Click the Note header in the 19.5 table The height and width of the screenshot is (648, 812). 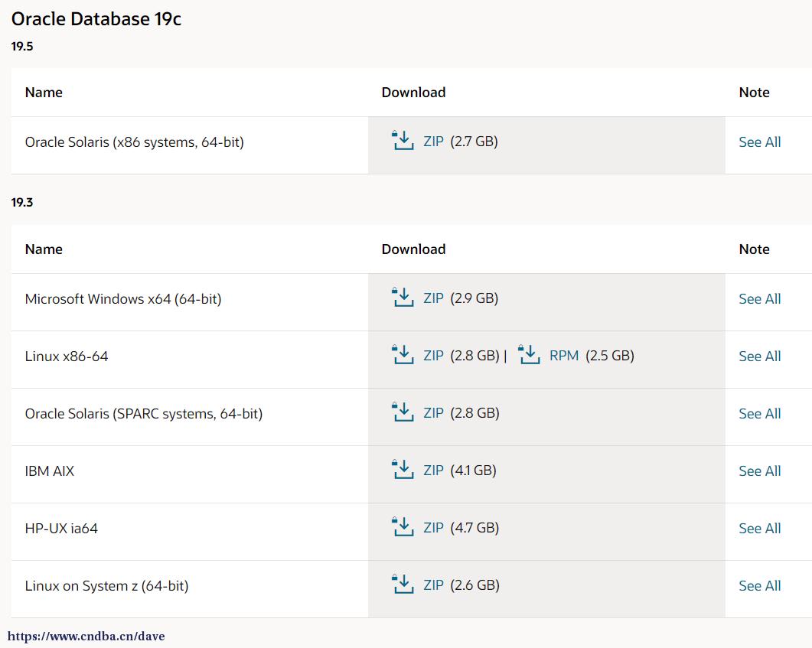coord(754,92)
